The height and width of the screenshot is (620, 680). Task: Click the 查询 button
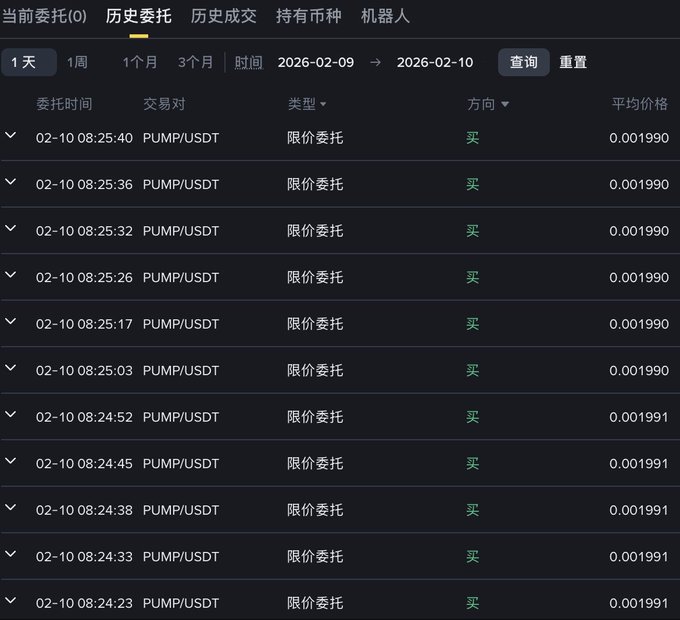[x=523, y=62]
